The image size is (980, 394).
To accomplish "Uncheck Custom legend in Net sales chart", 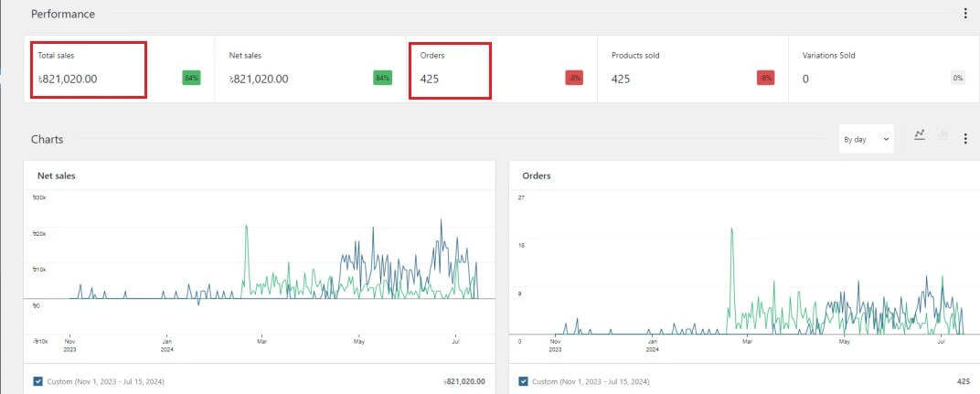I will coord(37,381).
